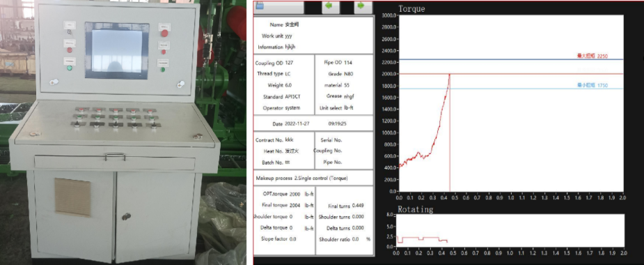Open the Thread type LC selector

tap(288, 74)
